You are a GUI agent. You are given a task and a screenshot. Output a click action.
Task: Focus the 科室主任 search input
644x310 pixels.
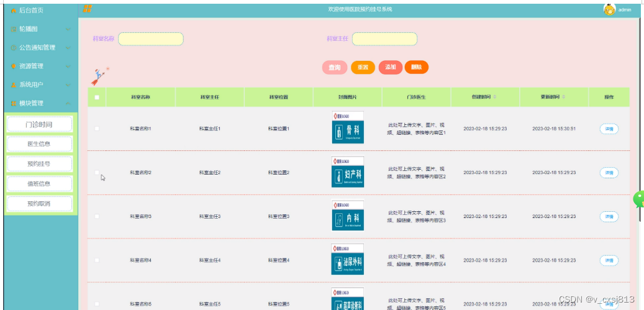click(384, 39)
